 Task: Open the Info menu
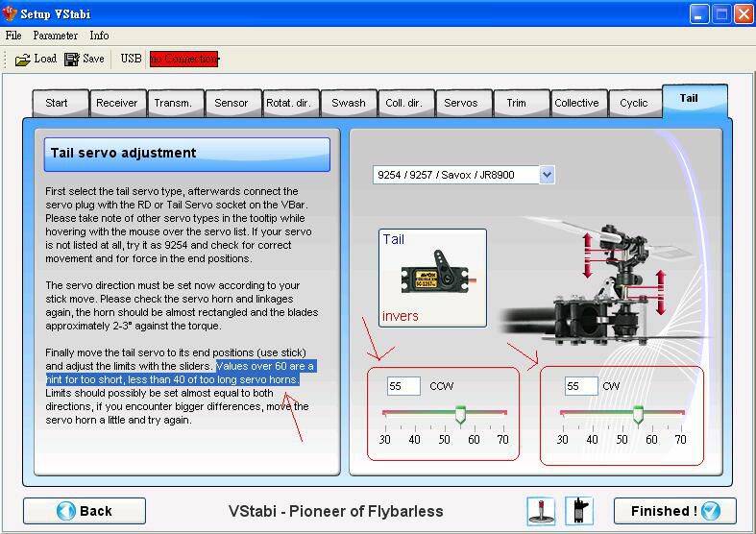pos(99,36)
